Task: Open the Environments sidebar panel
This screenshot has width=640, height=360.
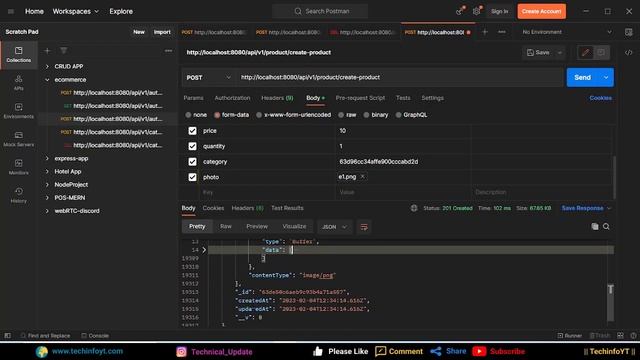Action: [19, 111]
